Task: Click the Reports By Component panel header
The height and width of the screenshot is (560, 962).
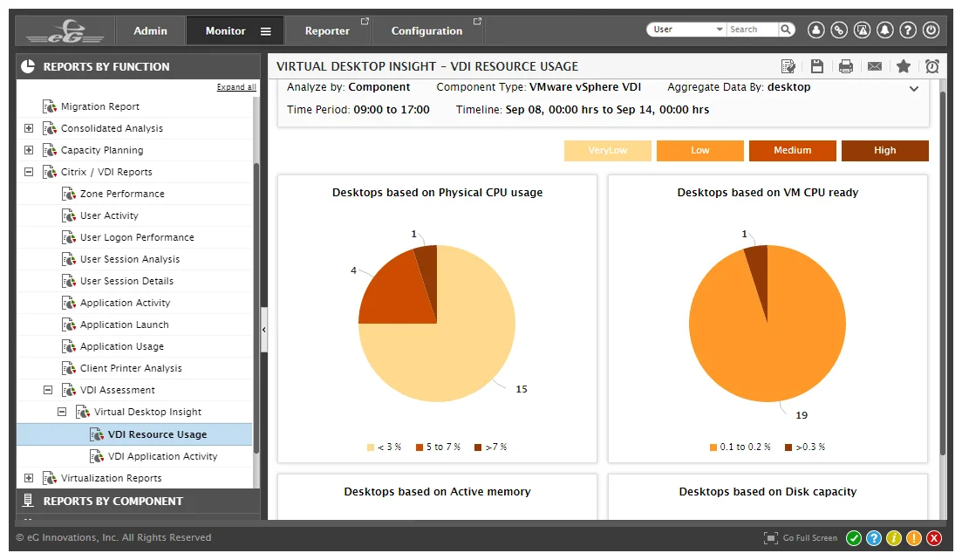Action: pos(138,501)
